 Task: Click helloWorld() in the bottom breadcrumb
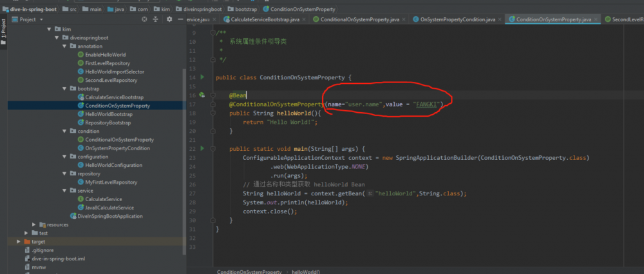pyautogui.click(x=305, y=271)
